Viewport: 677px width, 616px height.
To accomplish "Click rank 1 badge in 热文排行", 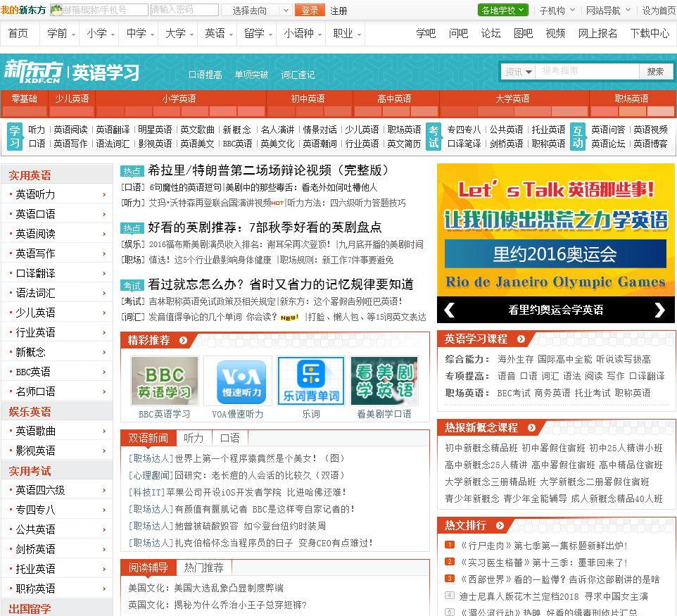I will 450,545.
